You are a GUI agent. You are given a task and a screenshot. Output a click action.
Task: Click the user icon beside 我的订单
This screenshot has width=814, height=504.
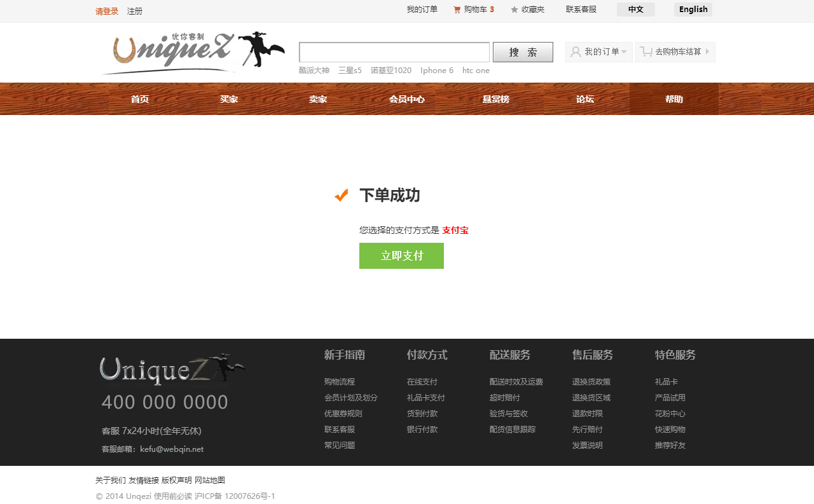pos(576,52)
